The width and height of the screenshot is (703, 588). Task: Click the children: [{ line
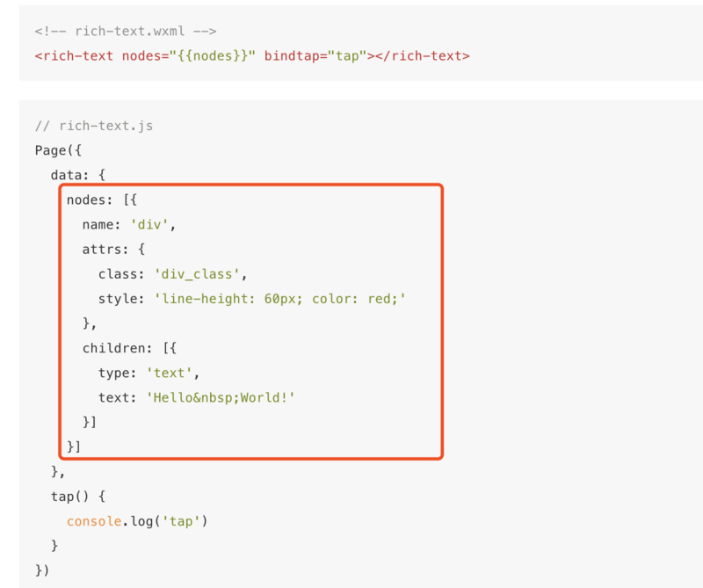pyautogui.click(x=130, y=348)
